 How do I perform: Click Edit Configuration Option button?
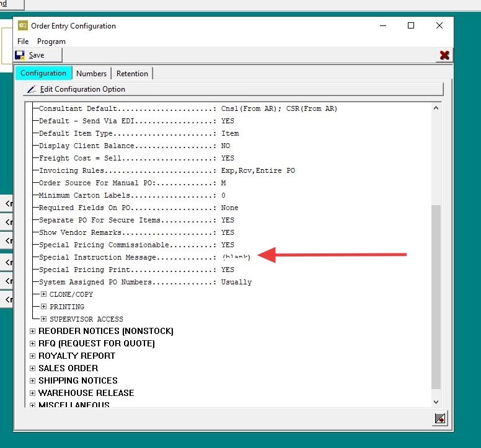pyautogui.click(x=234, y=89)
